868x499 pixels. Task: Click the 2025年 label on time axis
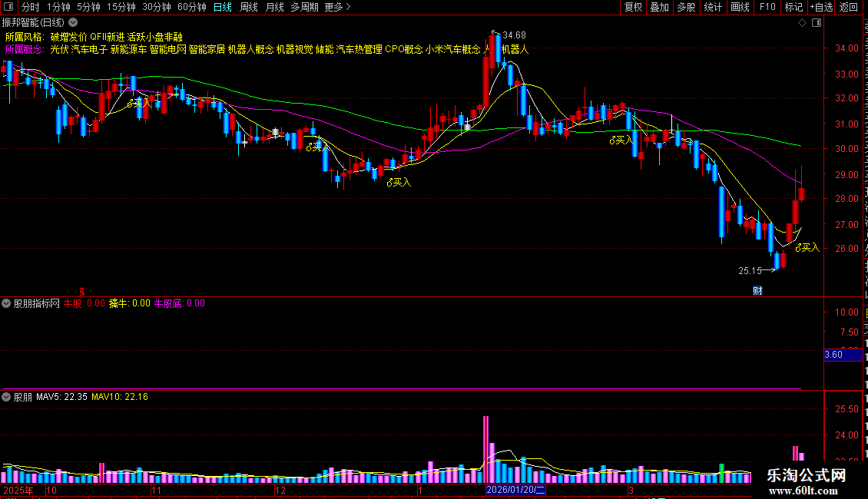[x=18, y=490]
